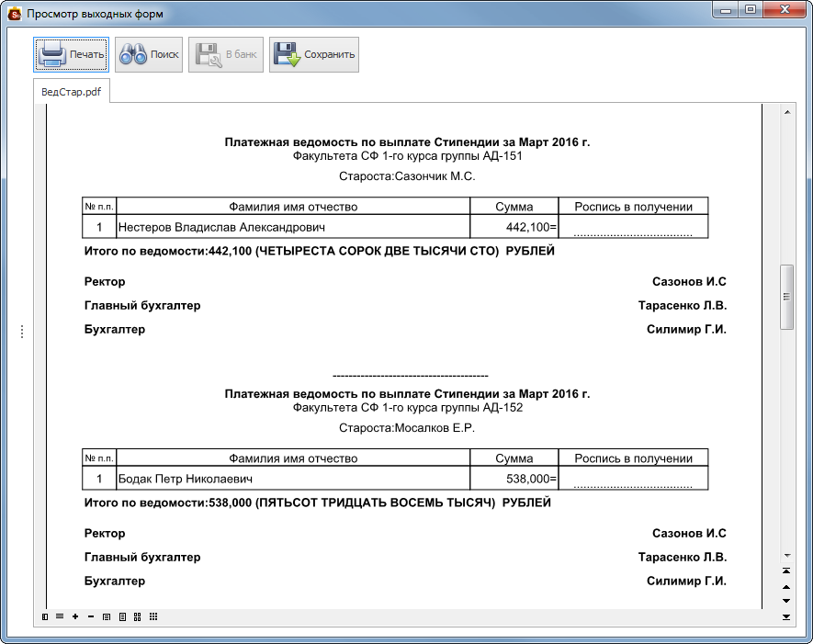Click the text Староста:Мосалков Е.Р.
Screen dimensions: 813x644
(x=407, y=428)
